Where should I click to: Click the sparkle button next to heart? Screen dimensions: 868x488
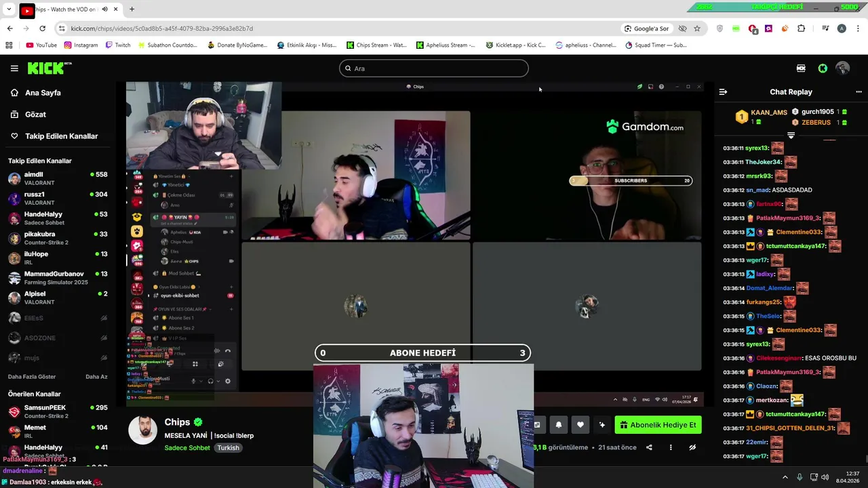601,425
